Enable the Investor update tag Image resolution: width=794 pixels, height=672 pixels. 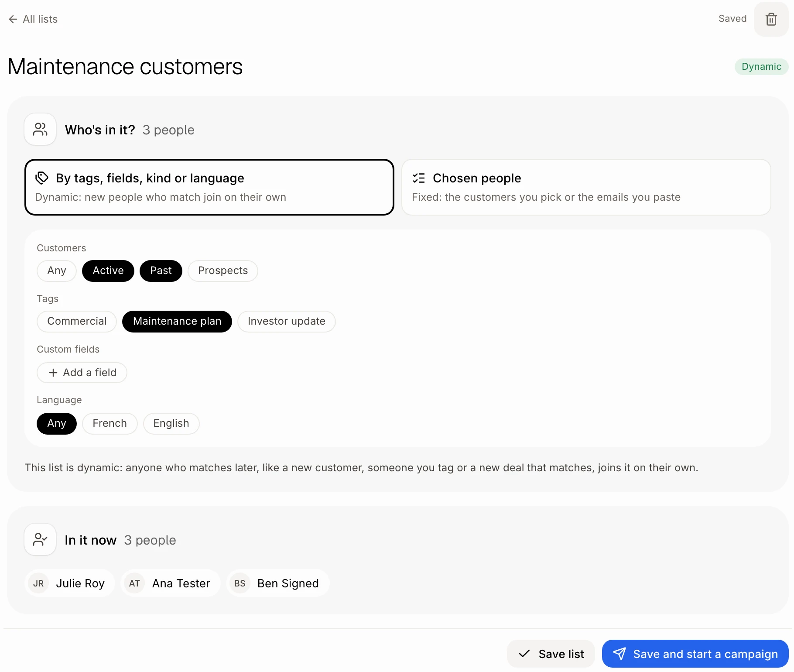point(287,322)
